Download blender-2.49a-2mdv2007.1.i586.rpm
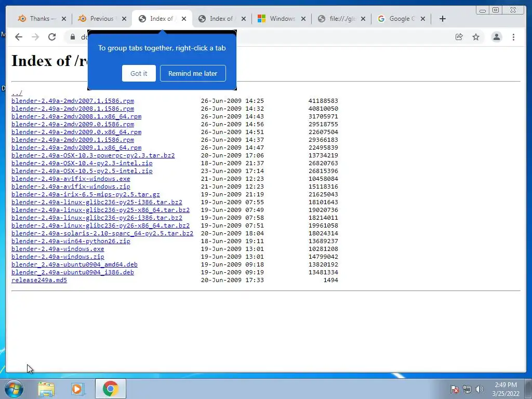Viewport: 532px width, 399px height. [x=73, y=101]
